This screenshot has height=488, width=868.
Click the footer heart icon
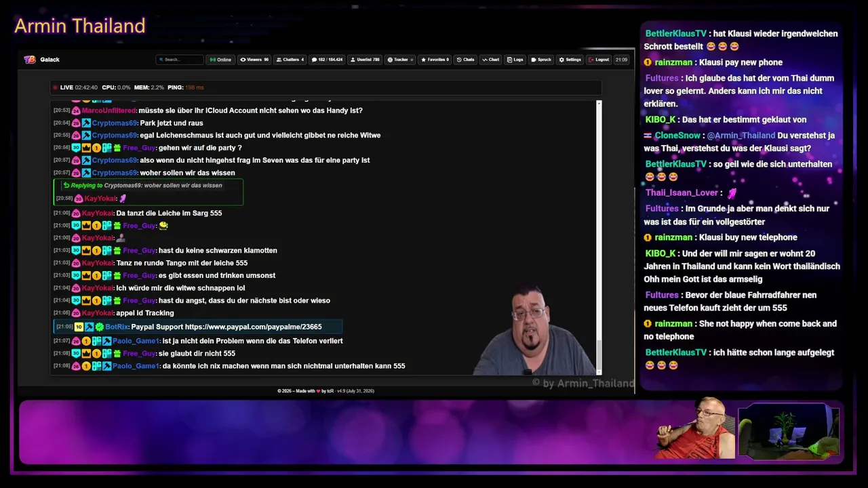point(319,391)
